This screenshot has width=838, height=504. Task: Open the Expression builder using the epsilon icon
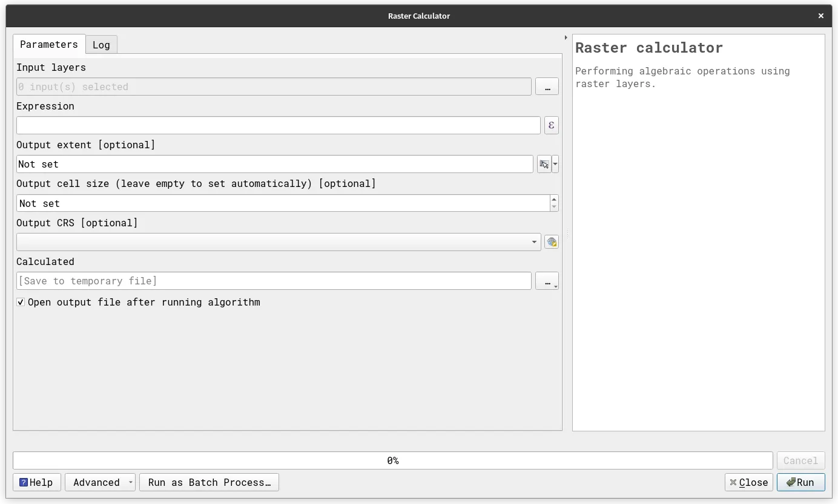coord(551,125)
